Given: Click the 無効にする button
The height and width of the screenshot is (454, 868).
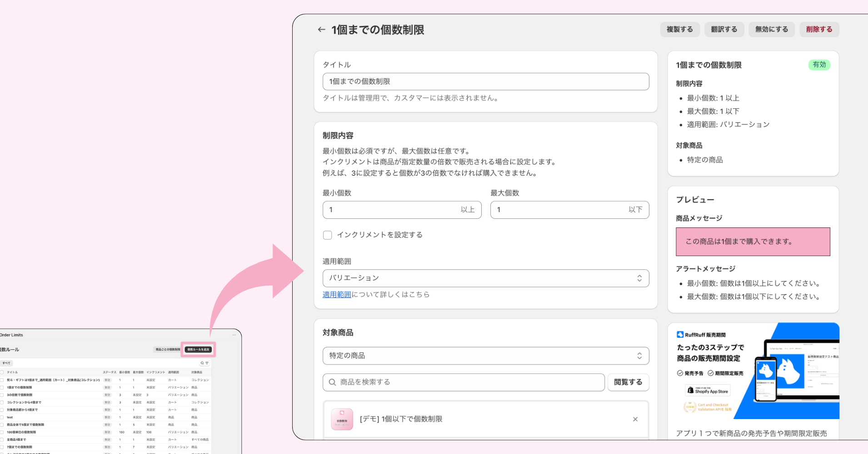Looking at the screenshot, I should point(772,30).
